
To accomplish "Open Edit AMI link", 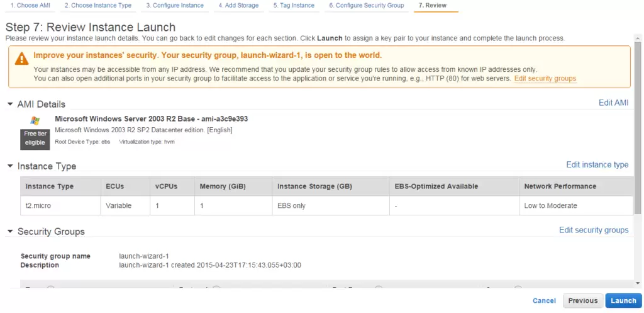I will pyautogui.click(x=613, y=103).
